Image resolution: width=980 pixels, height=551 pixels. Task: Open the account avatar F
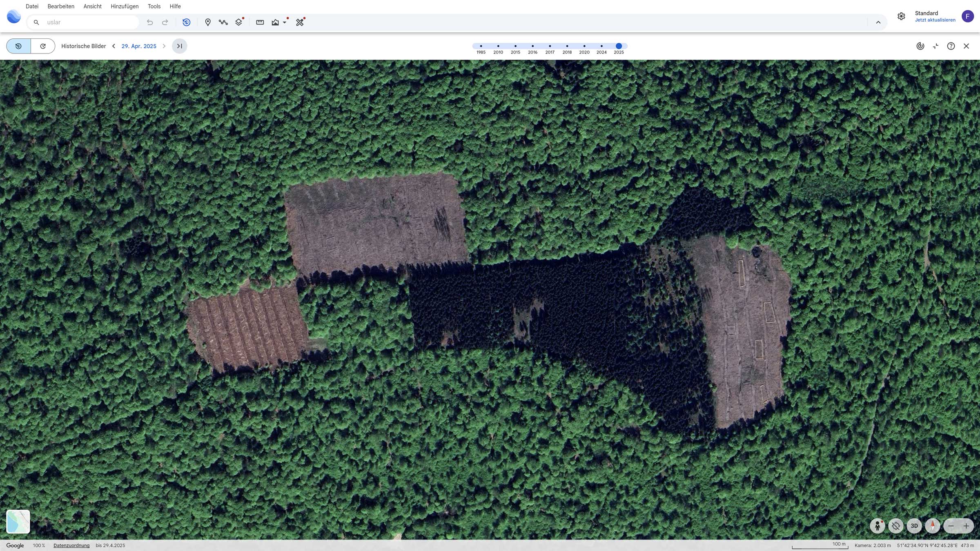tap(968, 16)
